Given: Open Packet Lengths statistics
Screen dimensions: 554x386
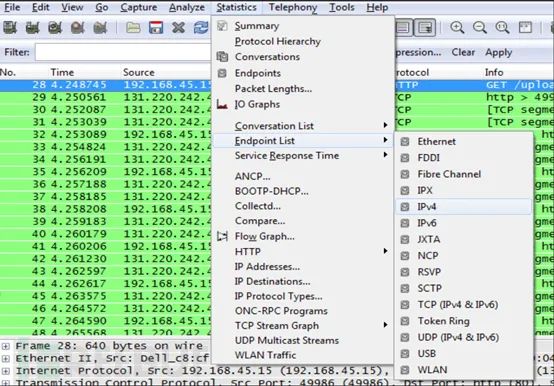Looking at the screenshot, I should (273, 89).
